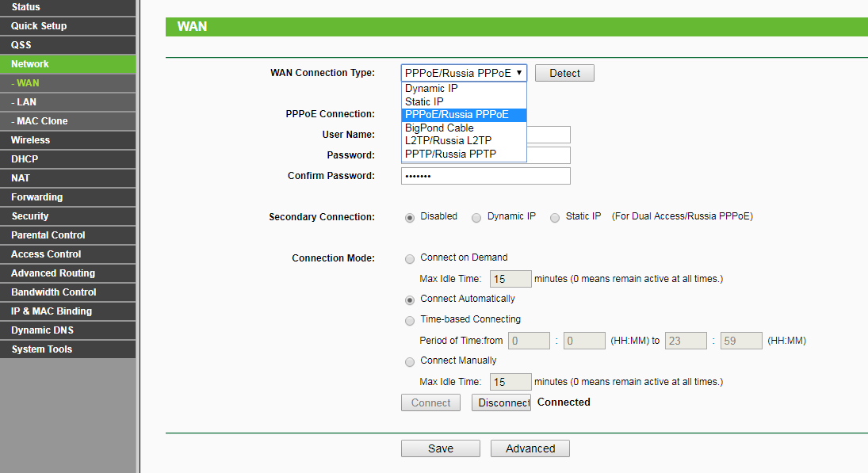Screen dimensions: 868x473
Task: Open System Tools in sidebar
Action: click(41, 349)
